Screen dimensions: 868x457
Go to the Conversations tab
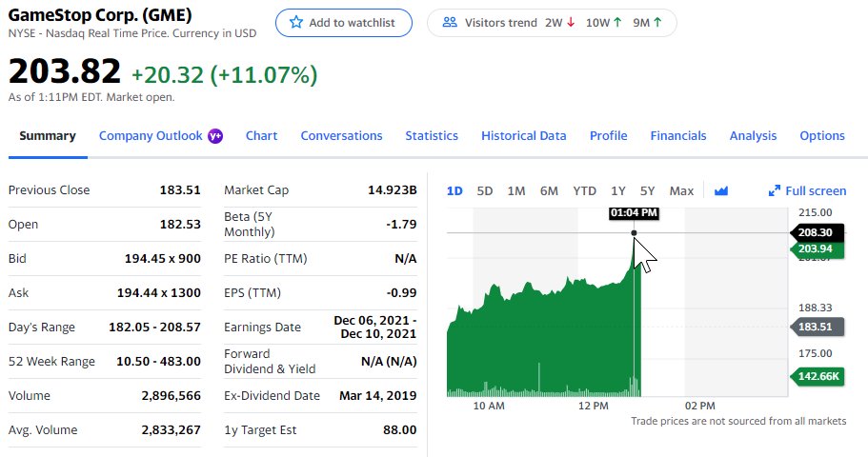tap(341, 136)
